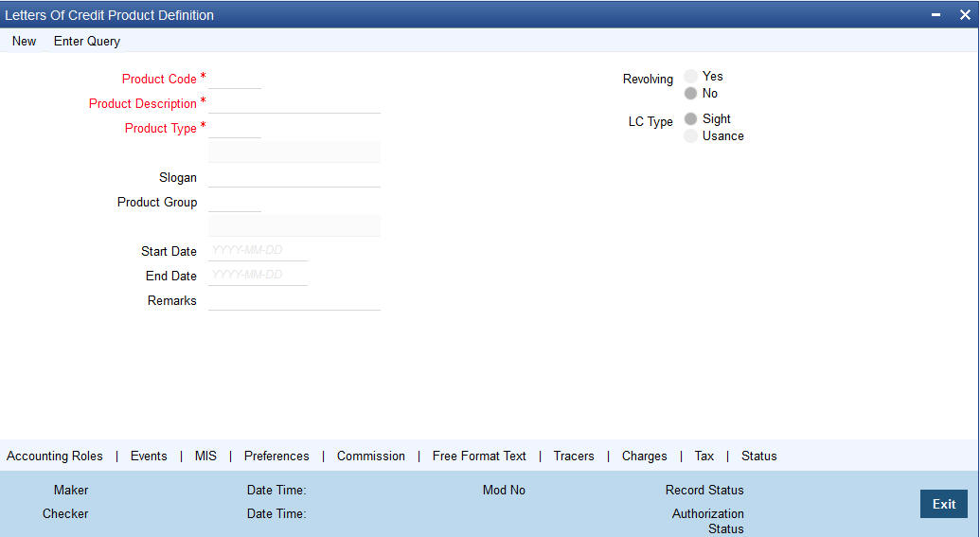Click the Product Description field

294,104
